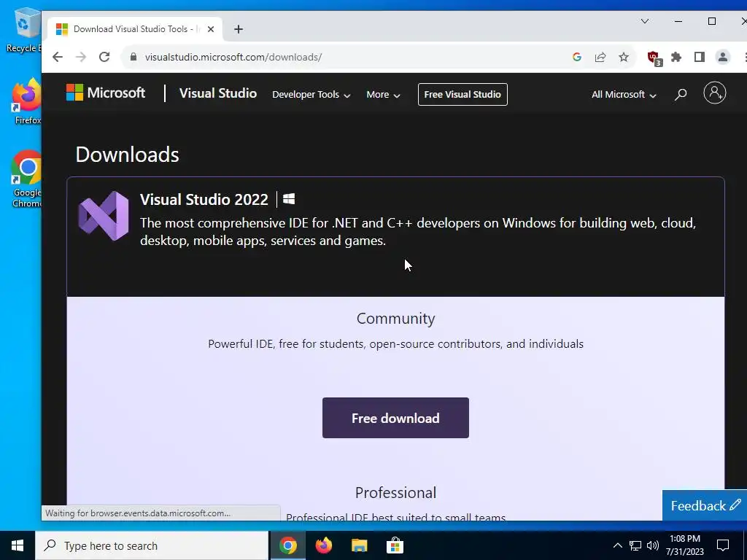Open the Feedback button
Image resolution: width=747 pixels, height=560 pixels.
click(705, 505)
